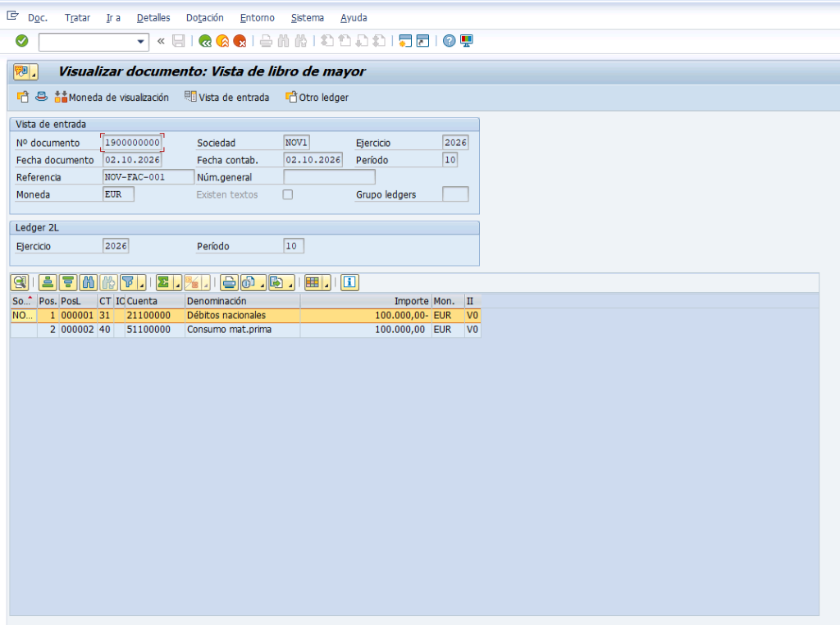Image resolution: width=840 pixels, height=625 pixels.
Task: Click the sort ascending icon in ALV toolbar
Action: 48,282
